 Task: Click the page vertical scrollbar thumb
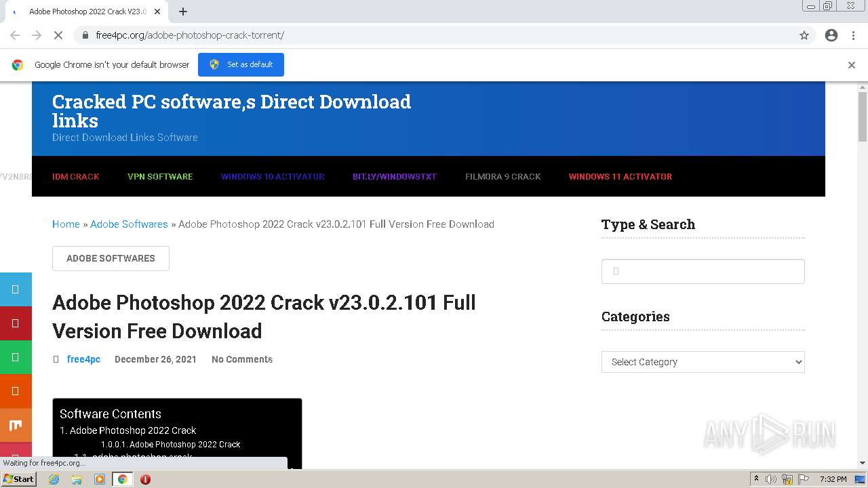tap(863, 117)
